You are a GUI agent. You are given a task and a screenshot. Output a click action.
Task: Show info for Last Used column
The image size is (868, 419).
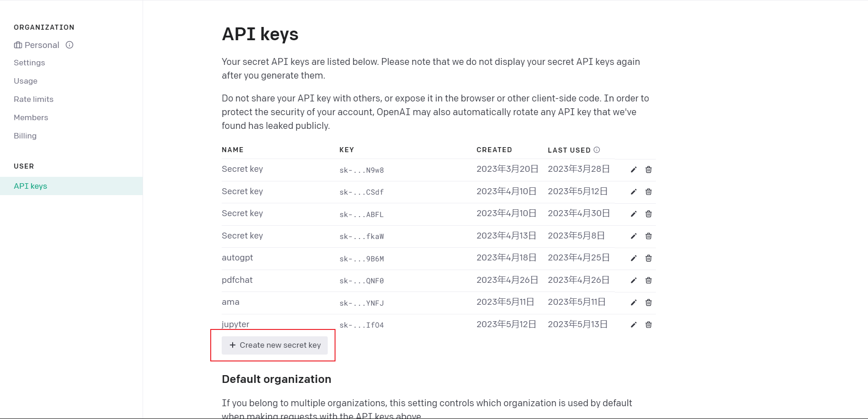click(596, 150)
